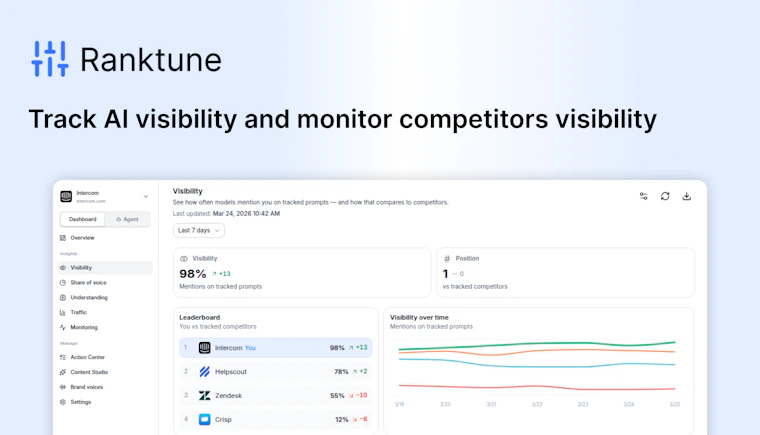760x435 pixels.
Task: Select the Crisp leaderboard row
Action: (276, 419)
